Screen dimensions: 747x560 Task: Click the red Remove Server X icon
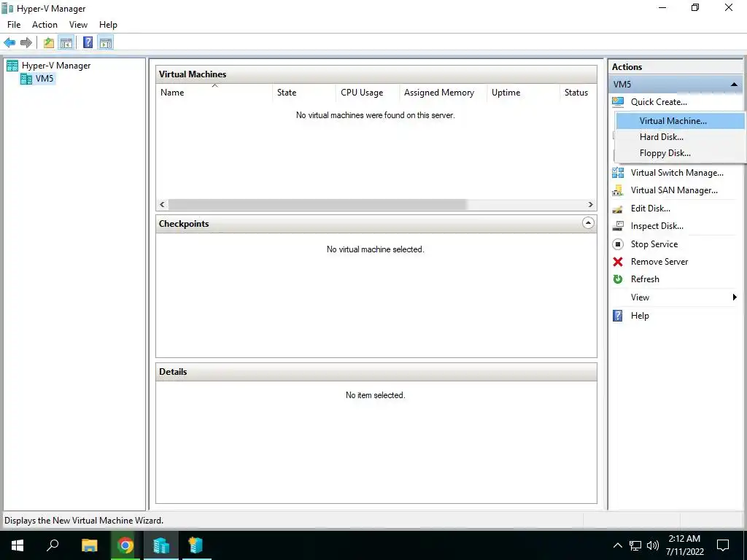tap(618, 262)
